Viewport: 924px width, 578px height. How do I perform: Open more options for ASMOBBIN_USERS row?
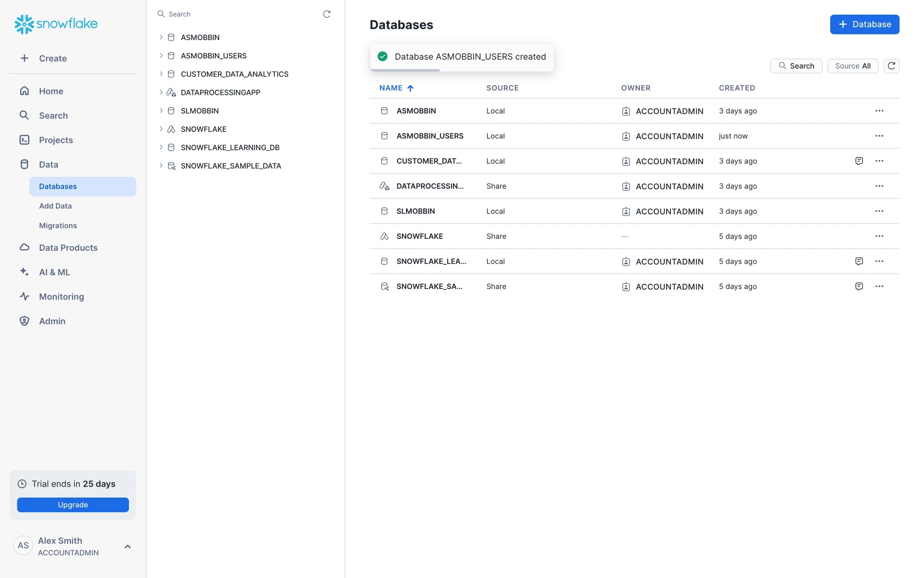click(879, 136)
